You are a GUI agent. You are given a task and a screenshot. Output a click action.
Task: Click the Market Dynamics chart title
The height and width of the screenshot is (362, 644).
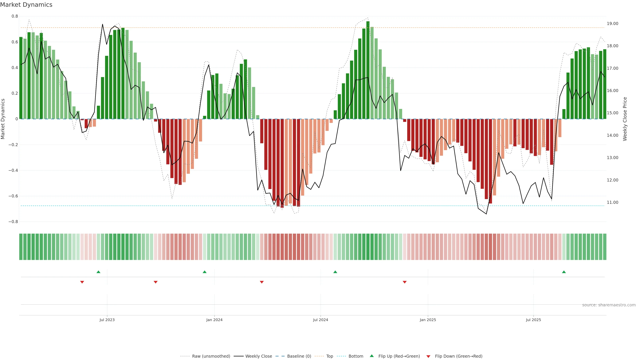26,5
